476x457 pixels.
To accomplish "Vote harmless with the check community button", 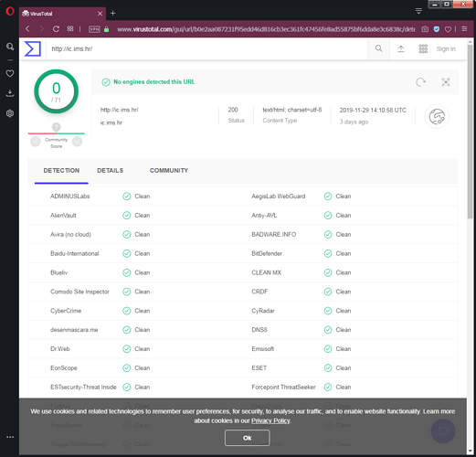I will click(77, 142).
